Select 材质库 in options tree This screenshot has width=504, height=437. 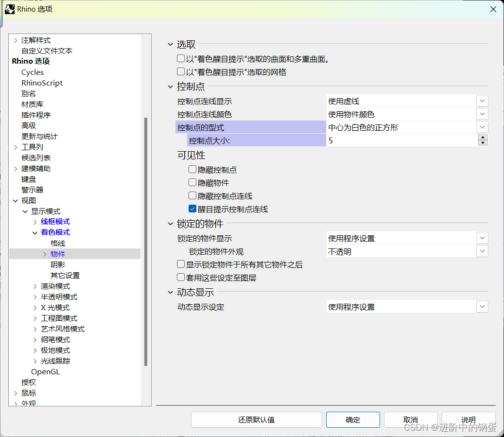point(32,104)
